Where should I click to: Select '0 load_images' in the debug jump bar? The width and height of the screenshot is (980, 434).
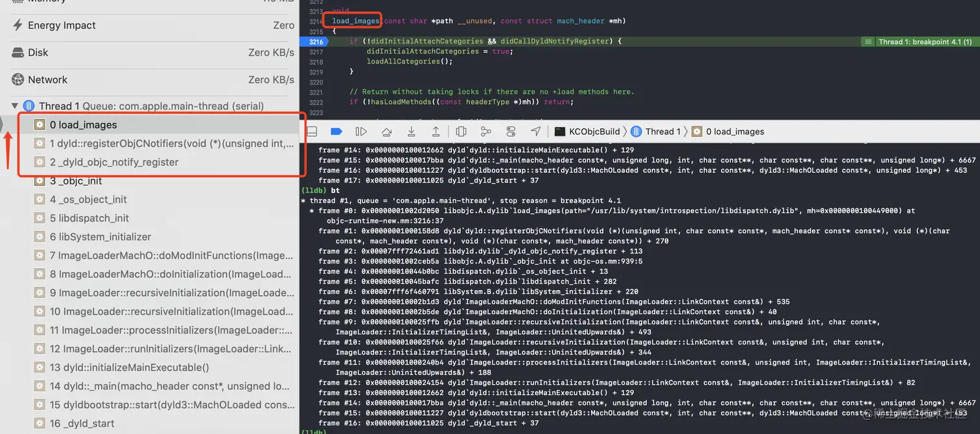728,131
